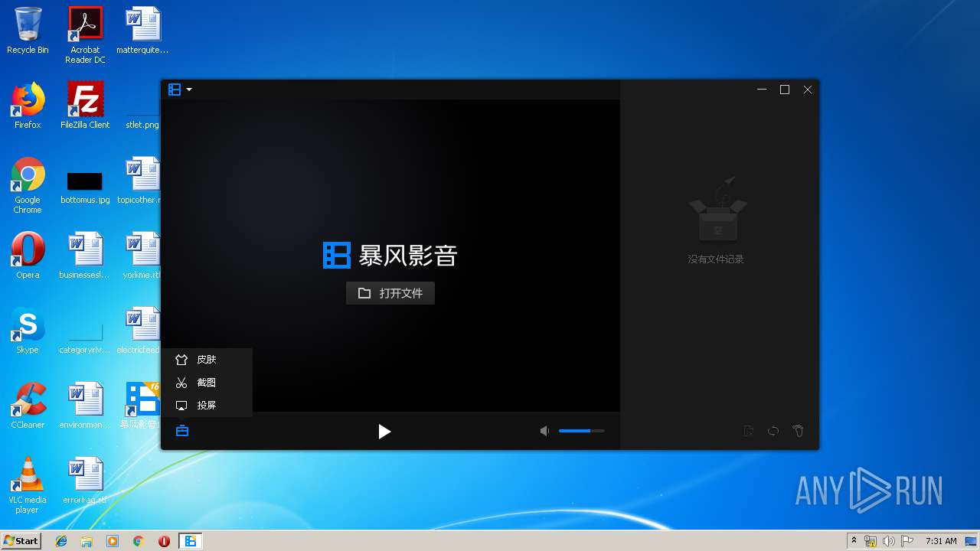Viewport: 980px width, 551px height.
Task: Show hidden tray icons arrow
Action: (x=854, y=540)
